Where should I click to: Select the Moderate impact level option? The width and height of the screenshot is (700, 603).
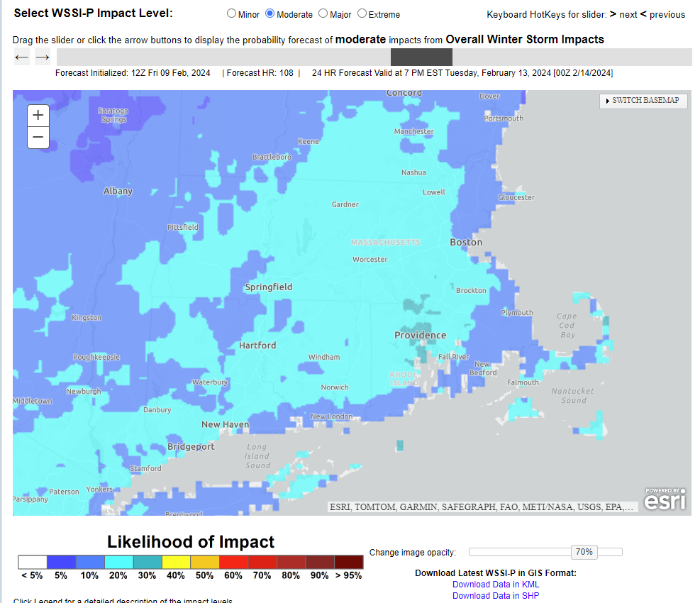(270, 13)
